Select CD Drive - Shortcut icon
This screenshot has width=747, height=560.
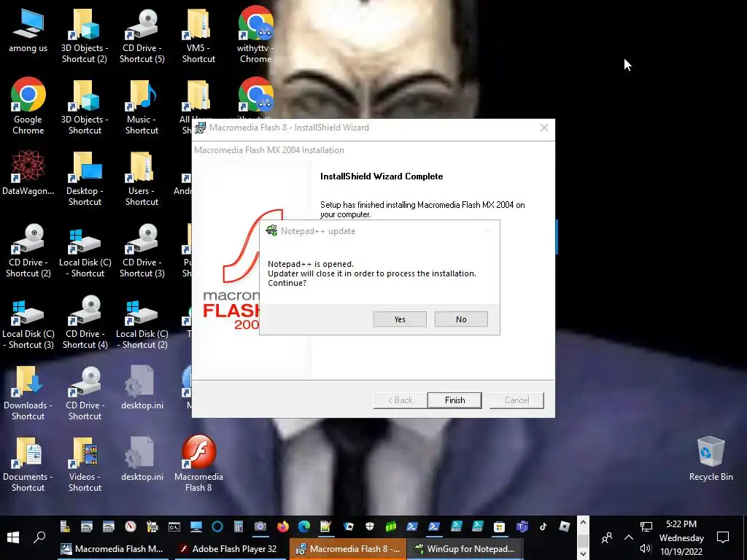(85, 393)
